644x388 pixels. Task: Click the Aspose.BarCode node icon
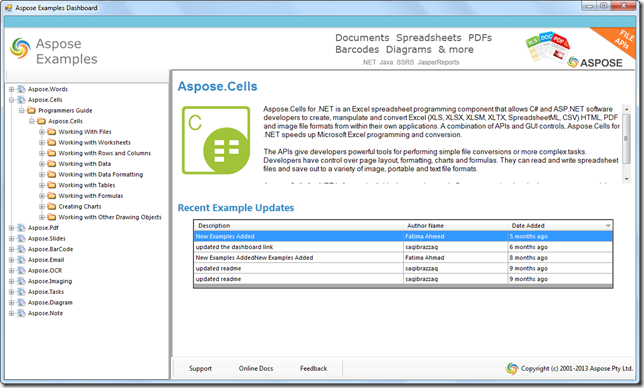pos(21,249)
